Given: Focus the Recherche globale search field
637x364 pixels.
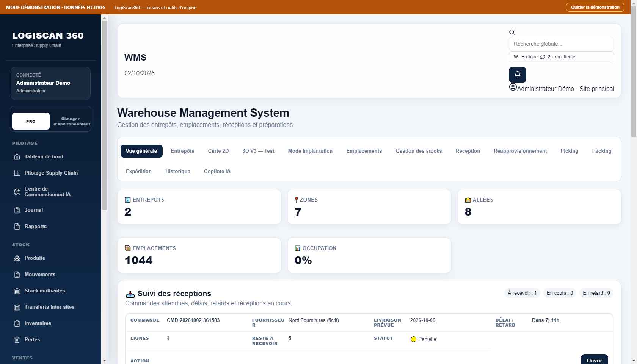Looking at the screenshot, I should 561,44.
